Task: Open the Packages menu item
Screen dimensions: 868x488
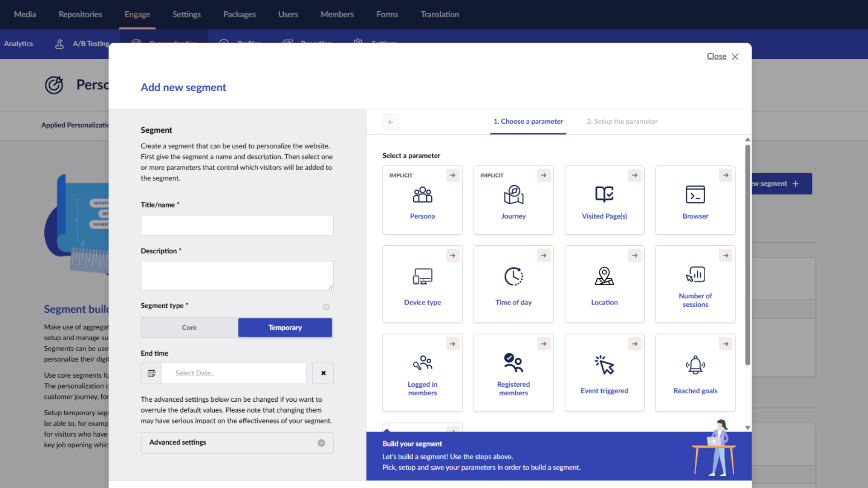Action: 239,14
